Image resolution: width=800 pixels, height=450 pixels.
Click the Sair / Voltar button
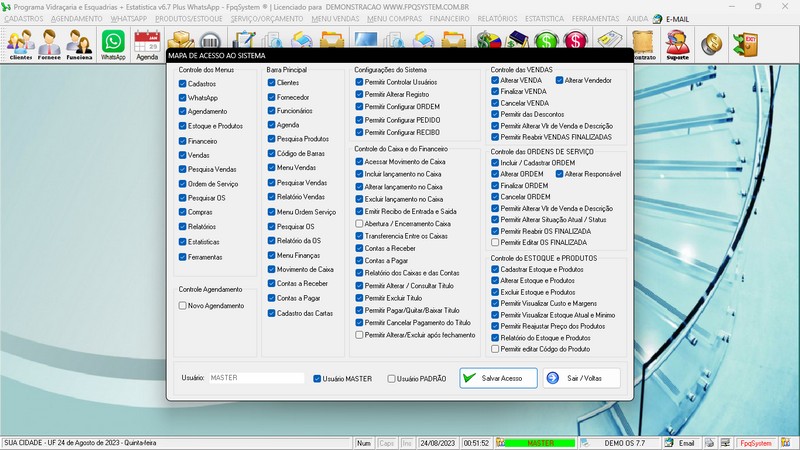click(582, 378)
